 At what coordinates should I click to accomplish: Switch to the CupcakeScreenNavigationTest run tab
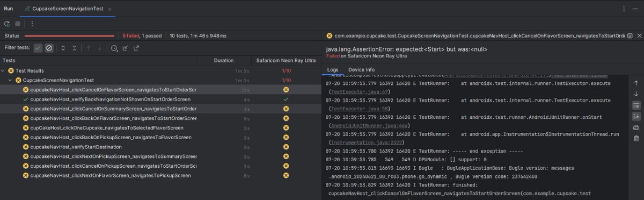[x=68, y=9]
